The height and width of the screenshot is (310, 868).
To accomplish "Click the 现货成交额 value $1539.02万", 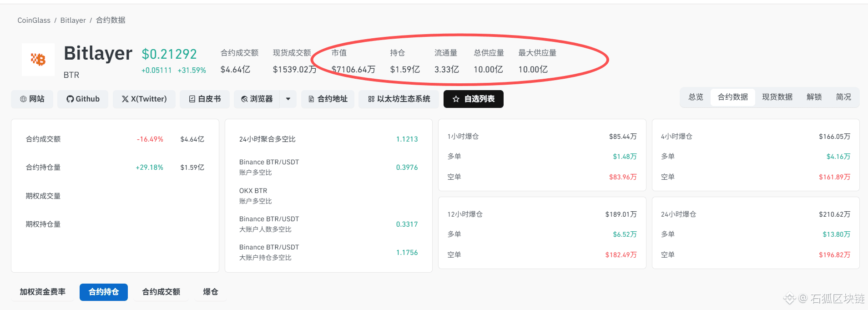I will coord(295,70).
